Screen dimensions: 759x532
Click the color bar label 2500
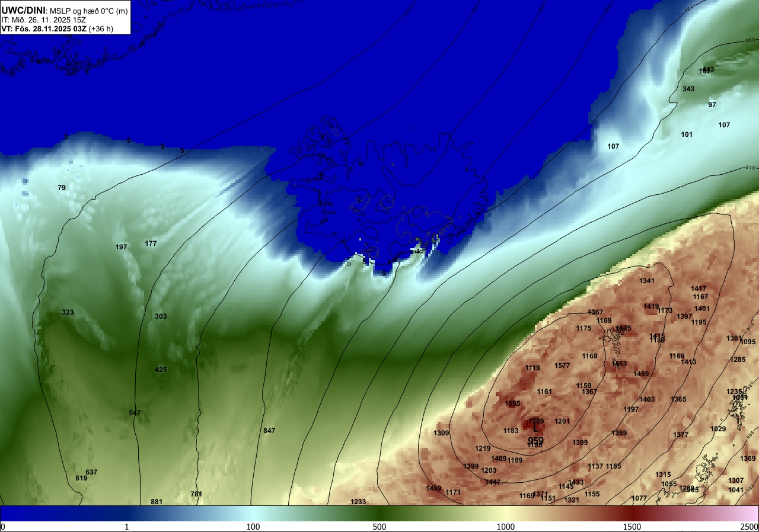tap(750, 527)
